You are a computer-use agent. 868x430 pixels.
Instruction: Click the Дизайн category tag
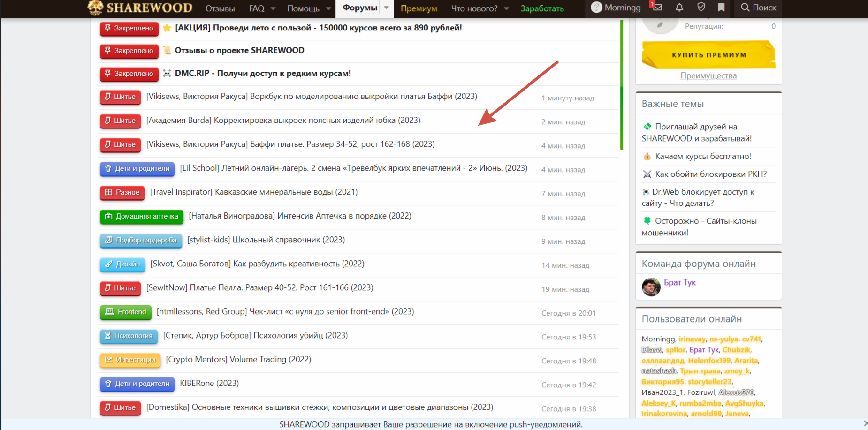122,264
